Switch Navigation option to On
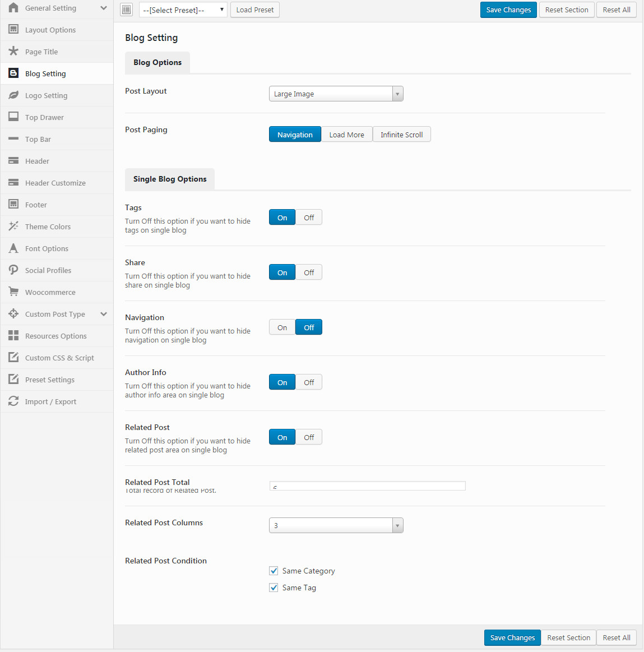 coord(282,327)
